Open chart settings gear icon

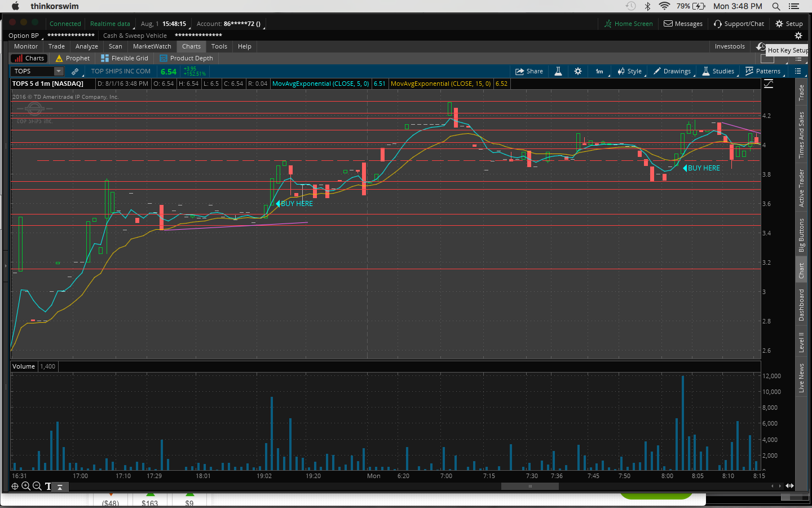click(x=578, y=71)
